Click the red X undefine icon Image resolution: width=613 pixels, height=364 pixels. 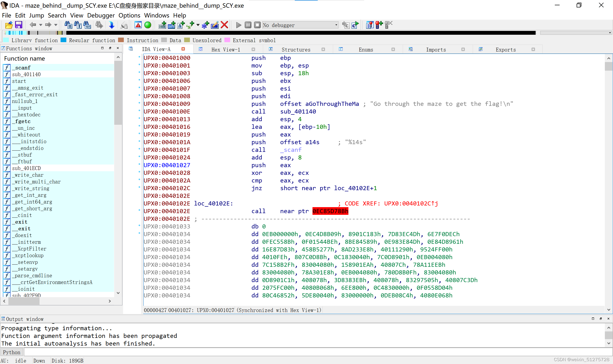[224, 25]
